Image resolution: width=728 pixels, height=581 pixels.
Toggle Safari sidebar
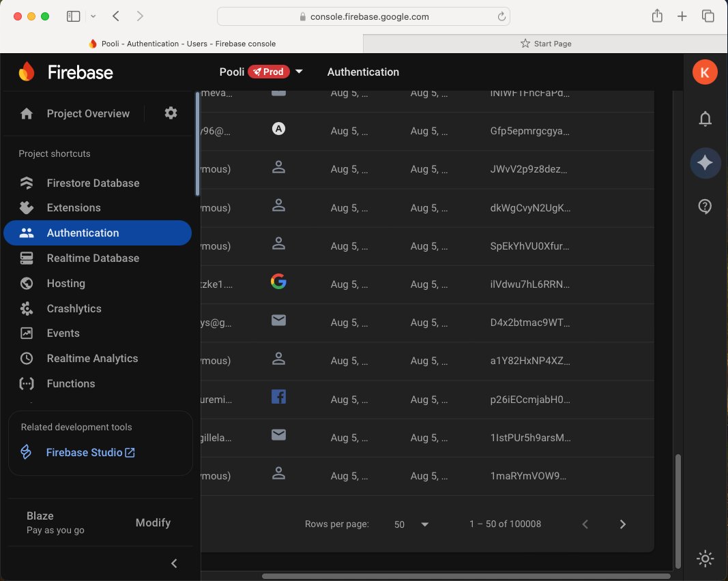pos(74,16)
